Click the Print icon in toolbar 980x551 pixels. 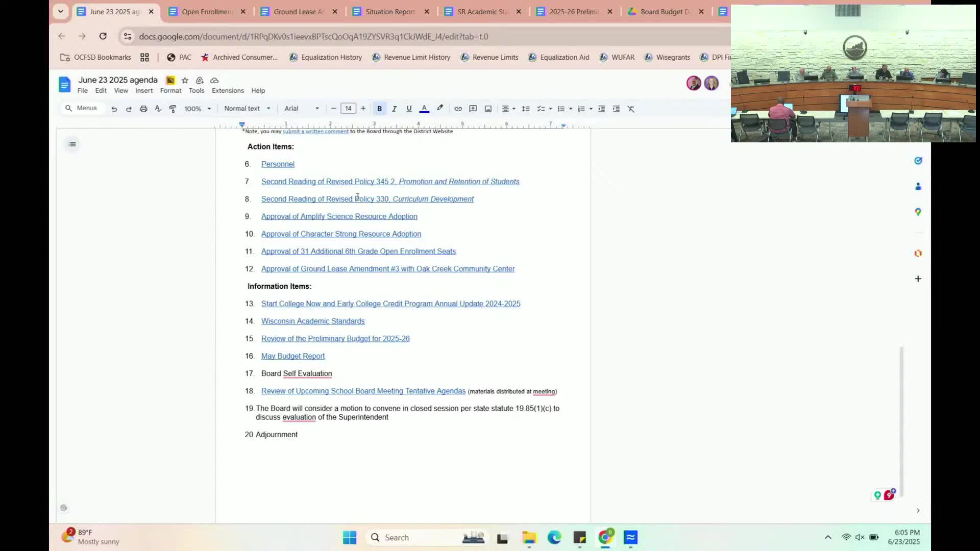[x=143, y=109]
